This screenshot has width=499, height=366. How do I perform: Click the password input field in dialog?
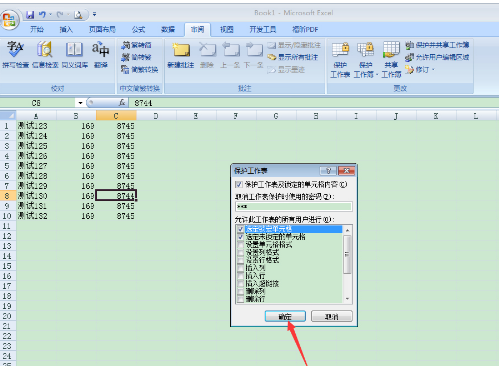tap(293, 206)
